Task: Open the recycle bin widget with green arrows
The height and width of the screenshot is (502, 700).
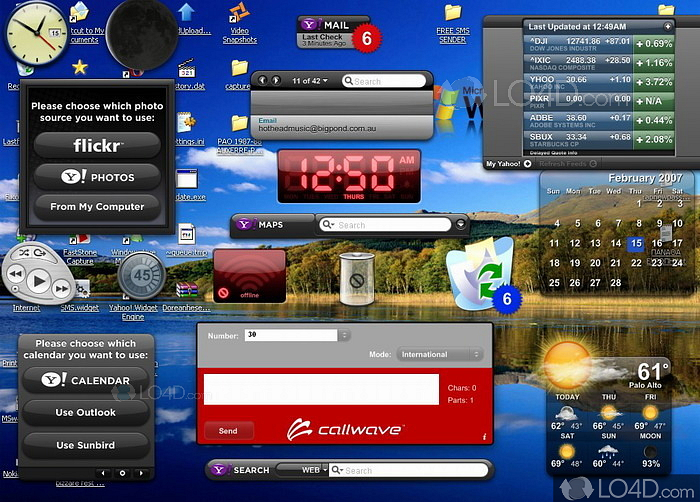Action: click(x=481, y=275)
